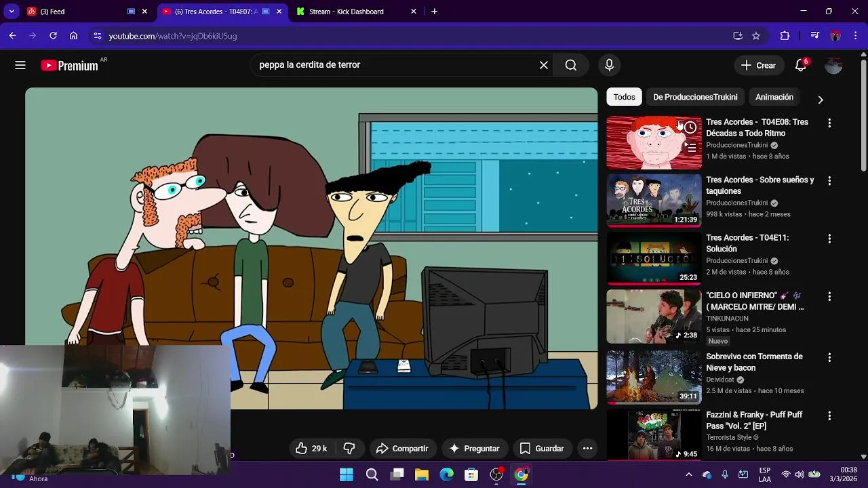Open the TINKUNACUN channel name
The image size is (868, 488).
pyautogui.click(x=727, y=319)
